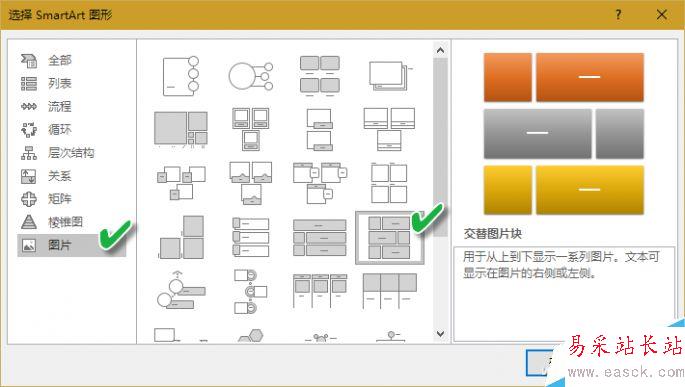The width and height of the screenshot is (685, 387).
Task: Click the orange block in preview
Action: click(x=590, y=77)
